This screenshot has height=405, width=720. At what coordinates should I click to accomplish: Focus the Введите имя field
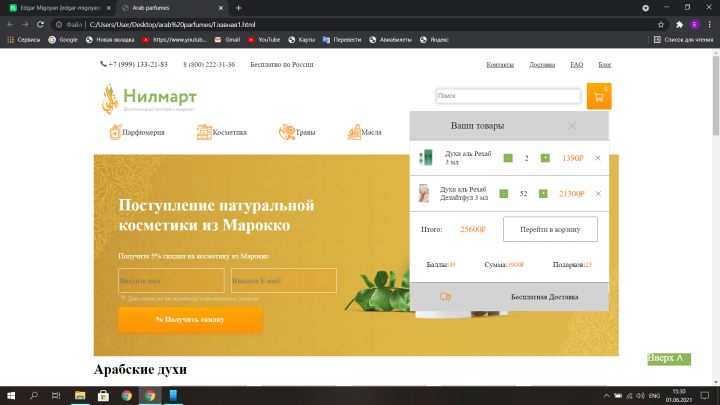click(x=171, y=281)
